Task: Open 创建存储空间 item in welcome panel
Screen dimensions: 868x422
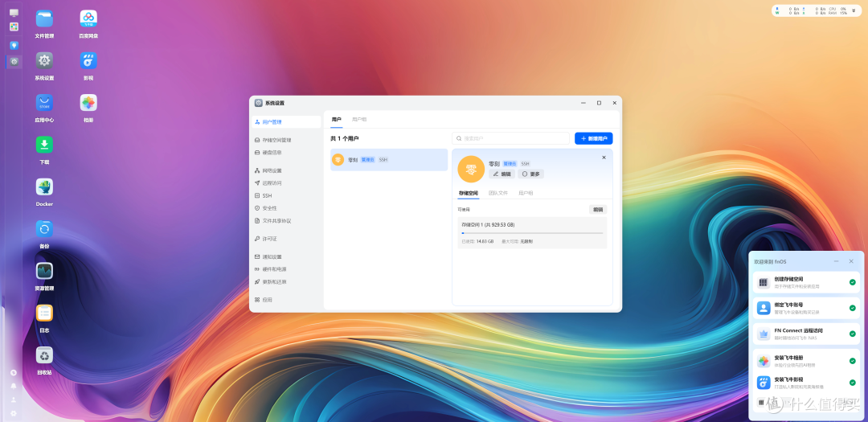Action: point(805,282)
